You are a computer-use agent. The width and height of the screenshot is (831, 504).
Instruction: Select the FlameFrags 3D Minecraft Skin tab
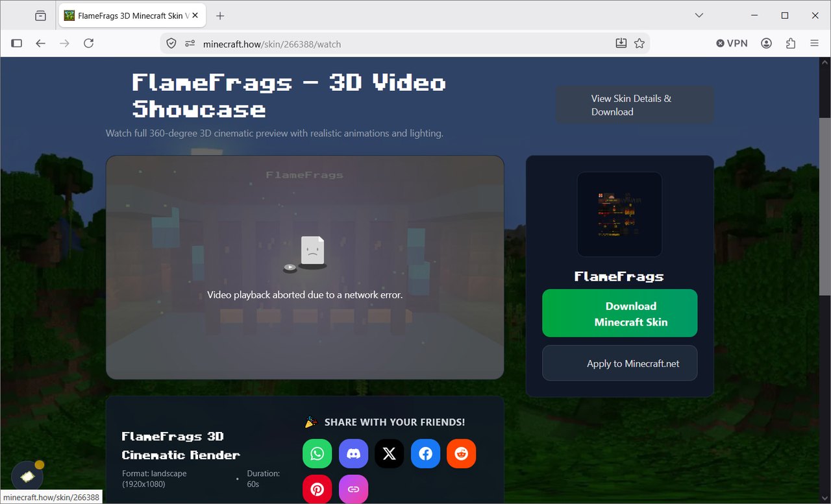[x=132, y=16]
